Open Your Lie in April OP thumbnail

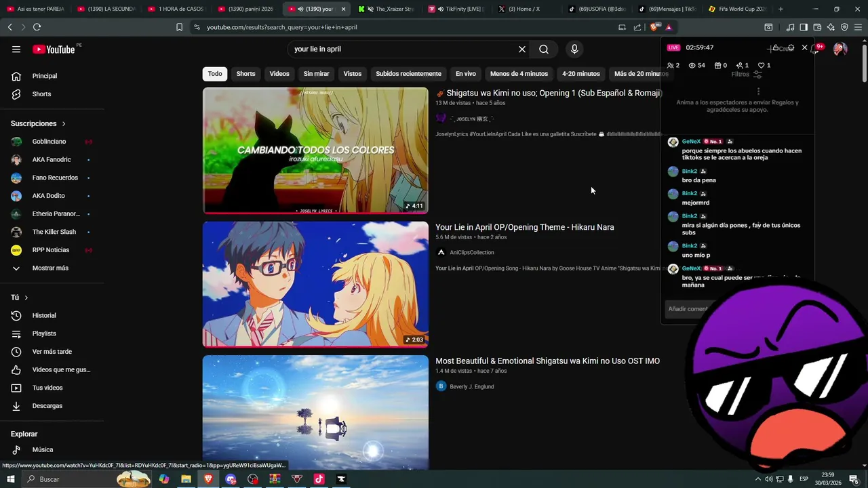click(315, 284)
